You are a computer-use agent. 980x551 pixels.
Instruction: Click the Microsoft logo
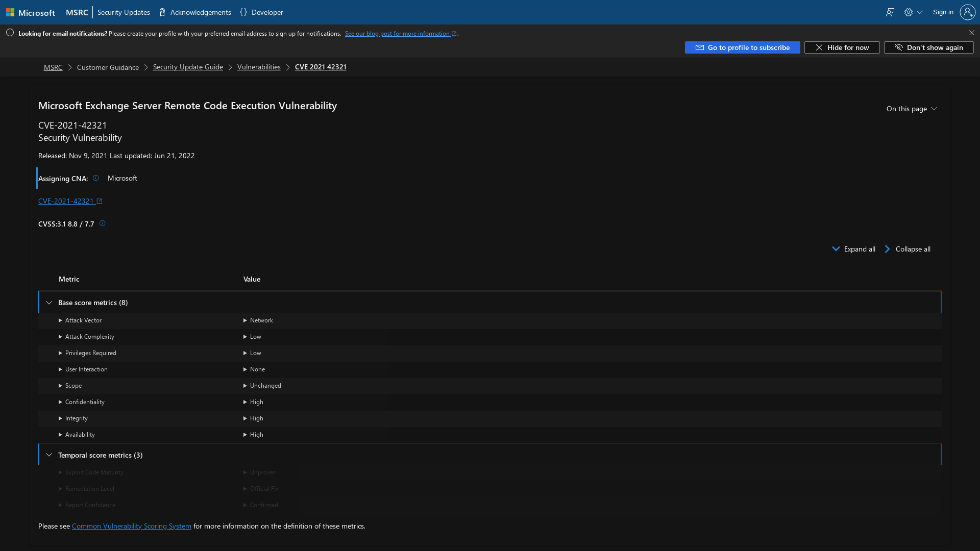pos(31,12)
